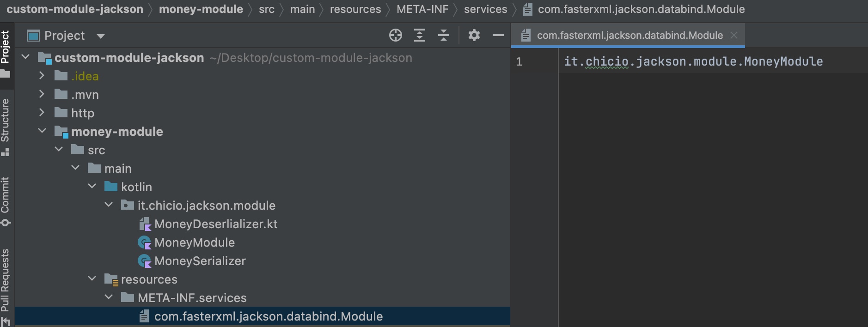
Task: Click the Select Opened File crosshair icon
Action: [x=396, y=35]
